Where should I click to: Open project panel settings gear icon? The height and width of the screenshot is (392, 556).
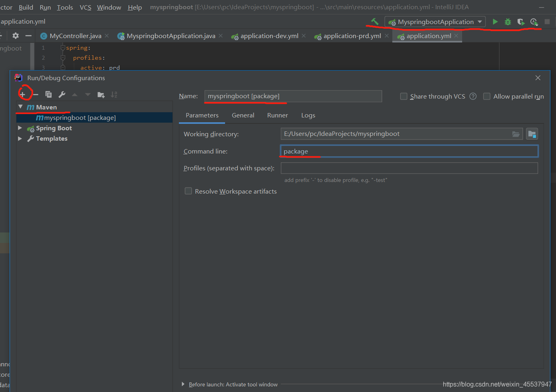(x=16, y=36)
